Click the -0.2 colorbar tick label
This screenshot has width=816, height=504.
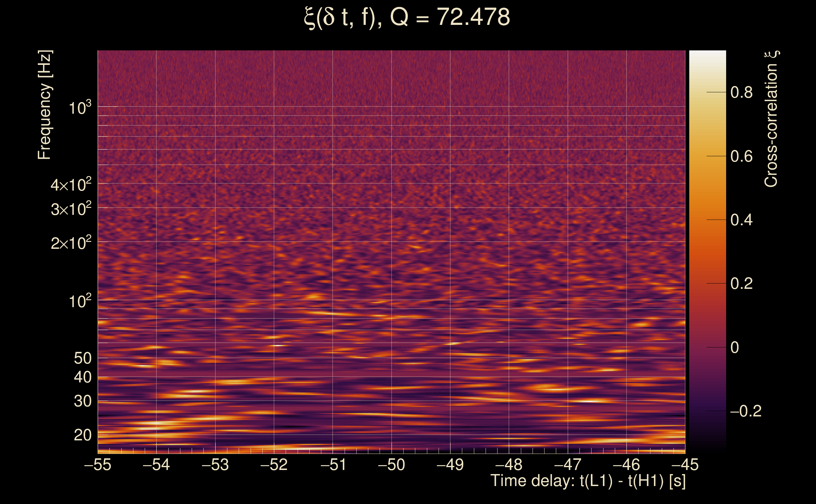tap(745, 411)
